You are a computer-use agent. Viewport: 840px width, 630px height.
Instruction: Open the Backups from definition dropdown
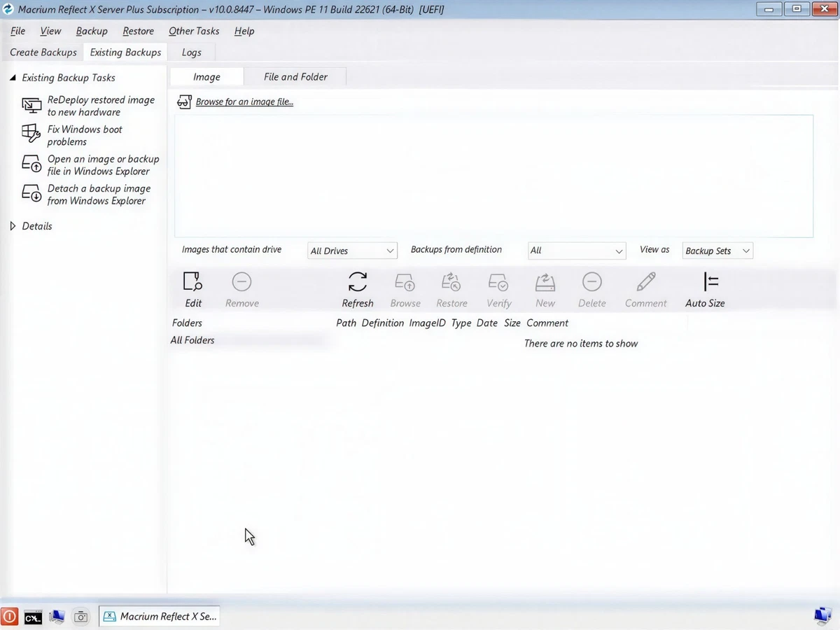click(577, 251)
